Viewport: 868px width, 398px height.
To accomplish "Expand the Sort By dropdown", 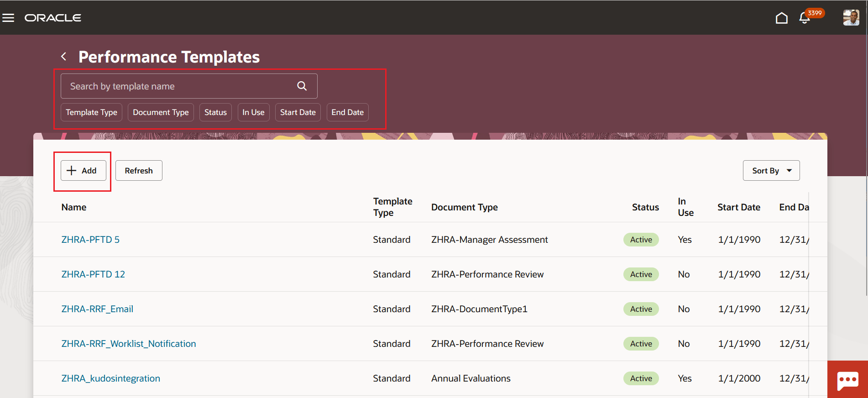I will pyautogui.click(x=771, y=171).
